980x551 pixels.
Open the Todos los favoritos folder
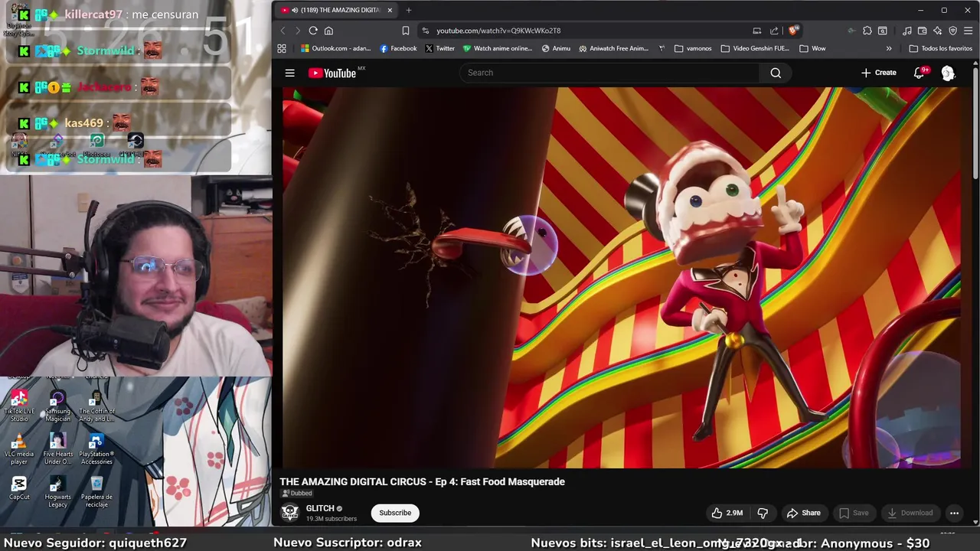pyautogui.click(x=940, y=48)
